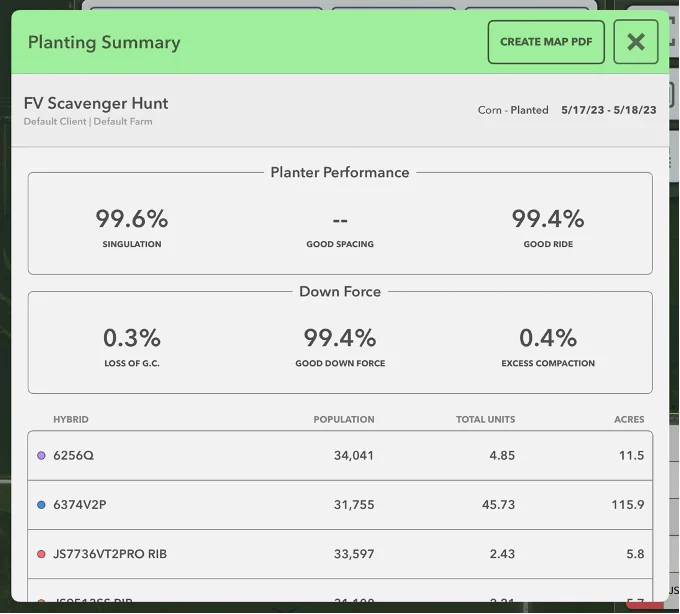Click the 6256Q hybrid name

pos(73,455)
